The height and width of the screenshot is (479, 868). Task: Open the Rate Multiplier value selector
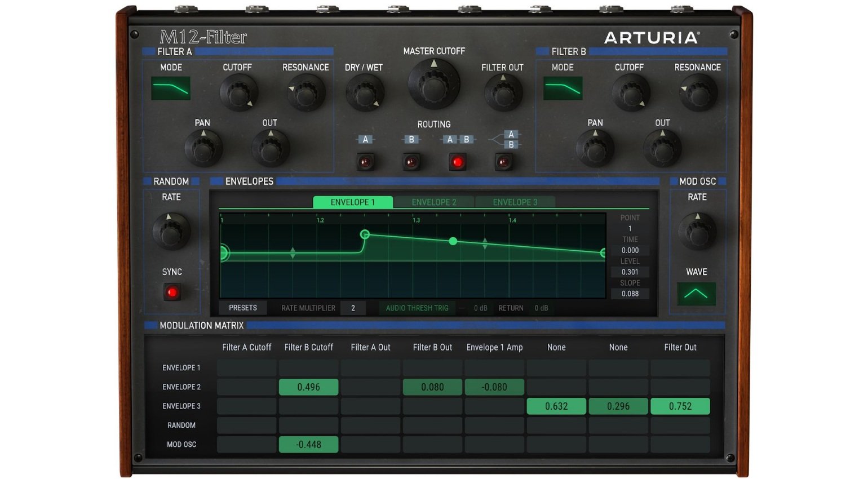click(x=353, y=308)
